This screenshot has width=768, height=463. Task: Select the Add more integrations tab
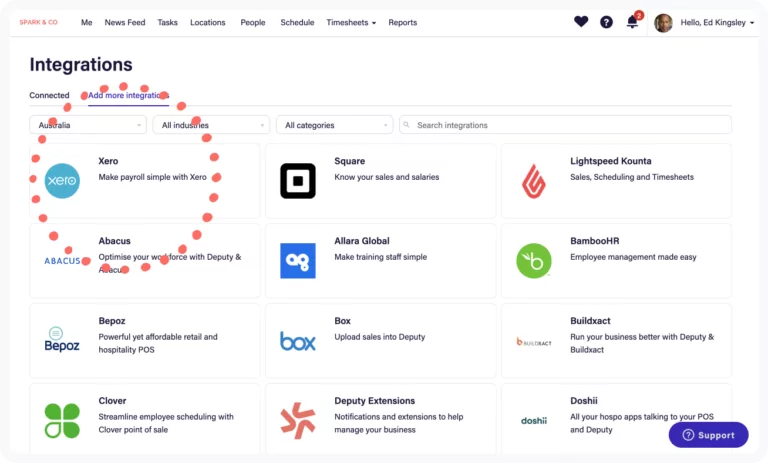point(128,95)
